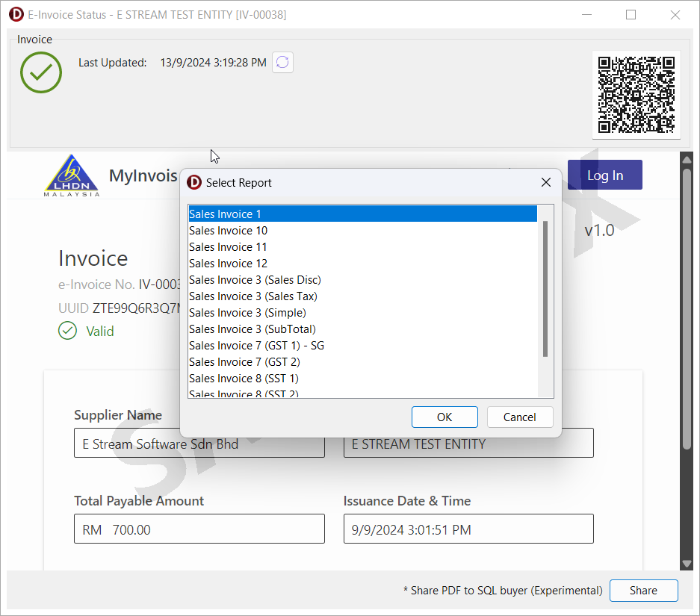The width and height of the screenshot is (700, 616).
Task: Click the green Valid status icon
Action: pos(68,331)
